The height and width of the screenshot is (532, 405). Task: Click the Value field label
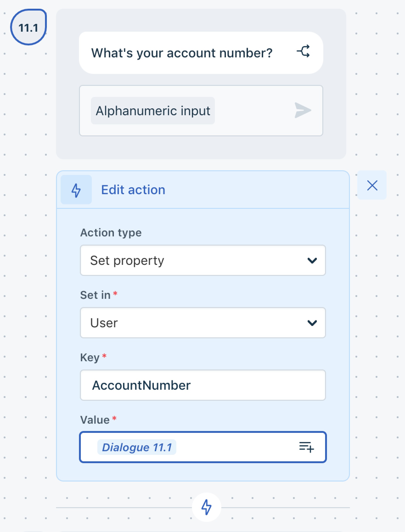[x=95, y=420]
